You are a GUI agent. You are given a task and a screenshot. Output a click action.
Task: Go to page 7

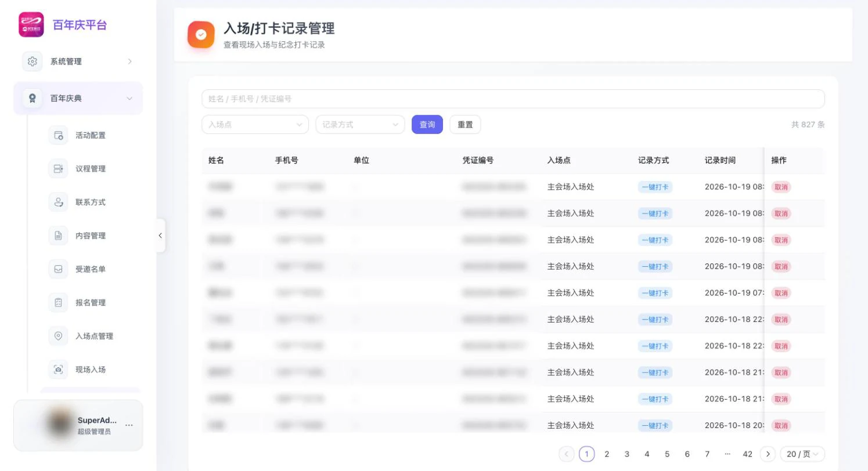[707, 454]
